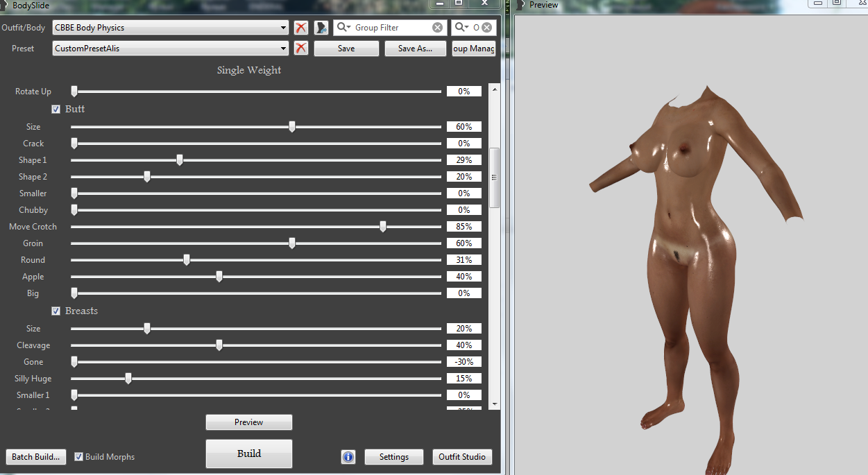Uncheck the Butt category checkbox
Image resolution: width=868 pixels, height=475 pixels.
click(56, 109)
